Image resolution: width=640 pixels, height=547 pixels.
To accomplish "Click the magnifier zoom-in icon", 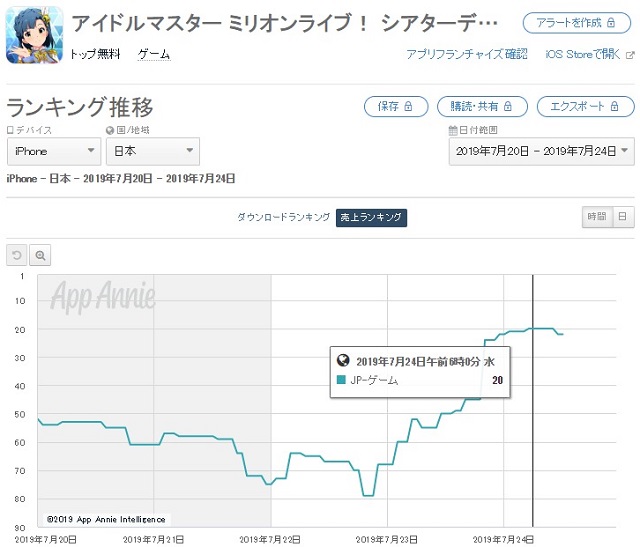I will [40, 255].
